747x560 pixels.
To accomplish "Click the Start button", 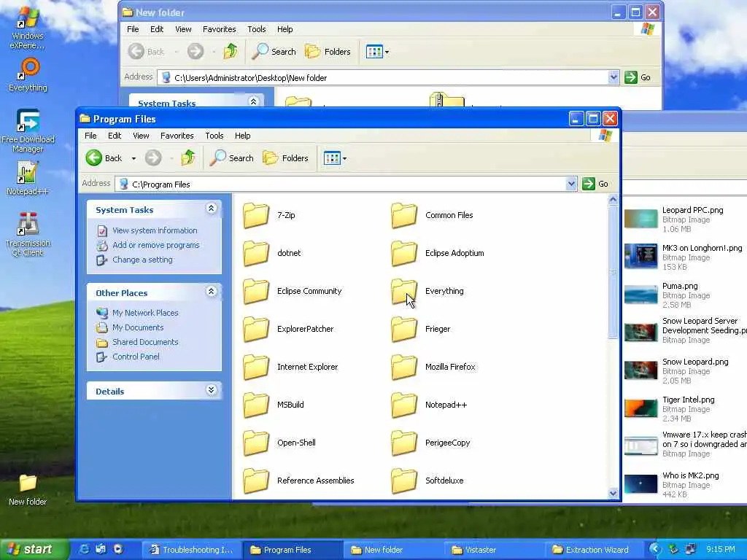I will click(34, 550).
